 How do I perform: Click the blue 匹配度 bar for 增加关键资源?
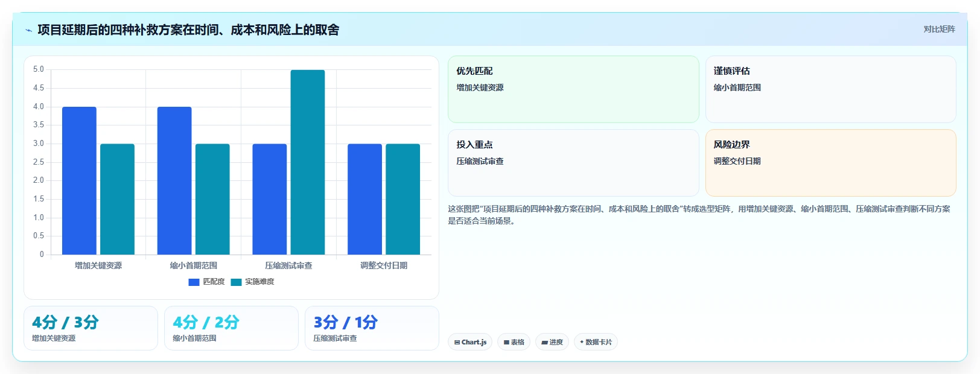point(79,180)
